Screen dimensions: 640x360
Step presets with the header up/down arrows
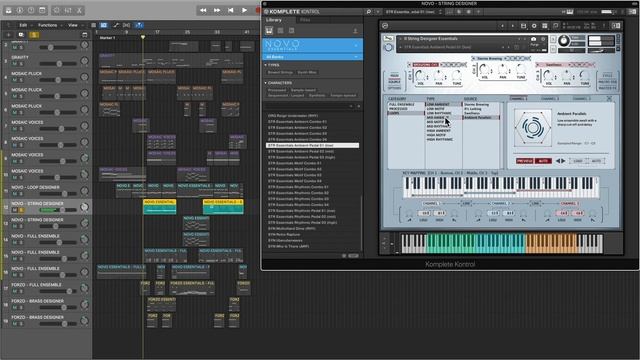tap(440, 12)
